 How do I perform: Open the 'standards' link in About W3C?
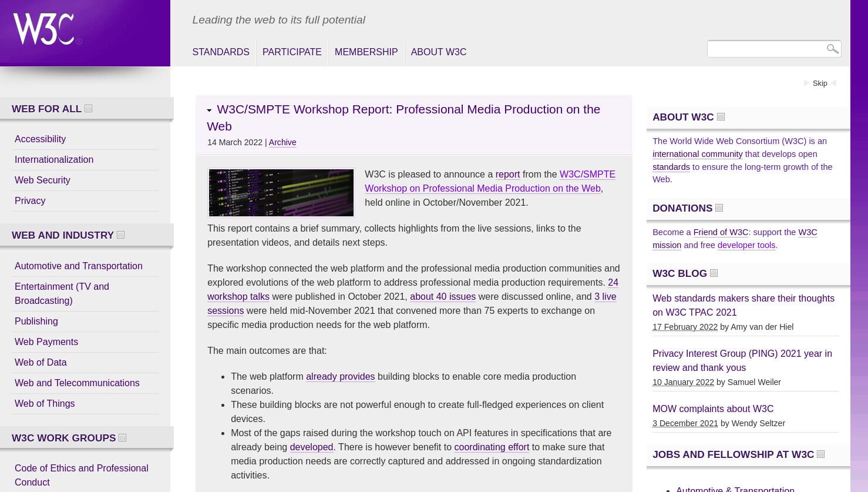(671, 167)
